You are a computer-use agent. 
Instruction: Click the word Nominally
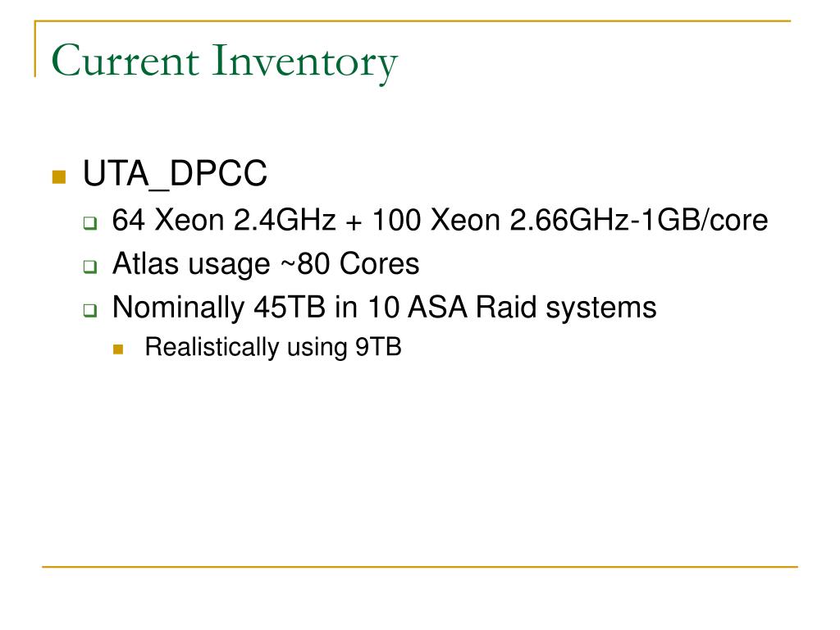click(x=178, y=308)
